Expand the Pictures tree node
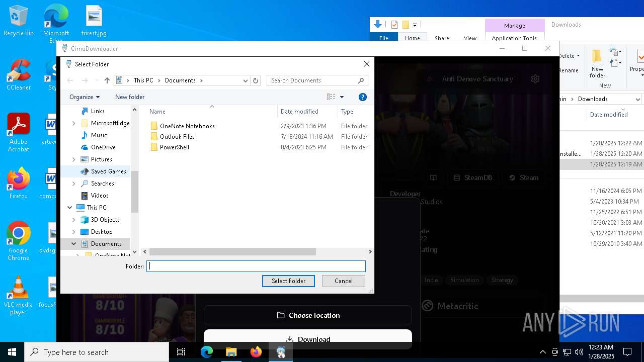Image resolution: width=644 pixels, height=362 pixels. pos(74,159)
